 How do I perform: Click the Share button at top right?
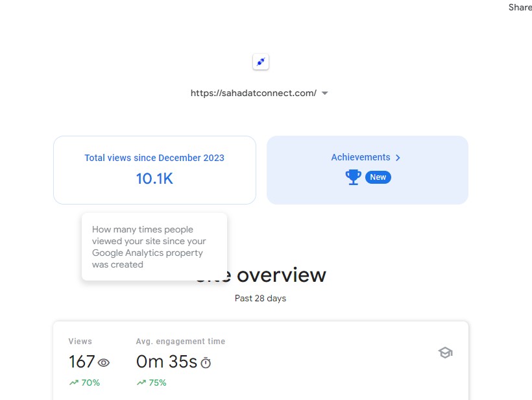pyautogui.click(x=520, y=7)
